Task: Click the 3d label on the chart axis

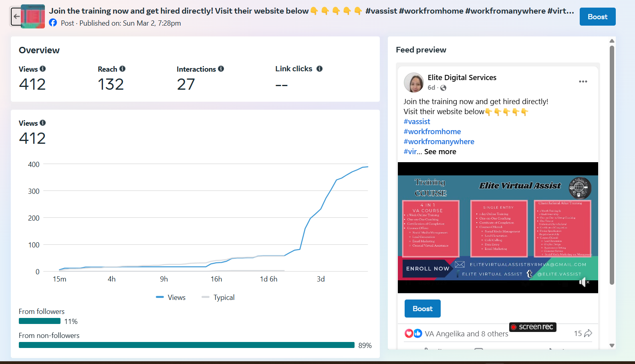Action: pyautogui.click(x=321, y=279)
